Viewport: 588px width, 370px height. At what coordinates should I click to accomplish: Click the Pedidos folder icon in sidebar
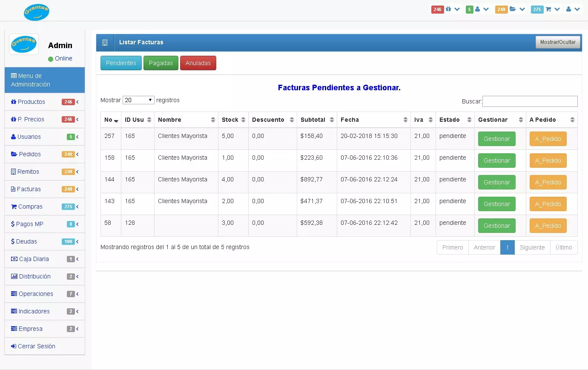click(14, 154)
